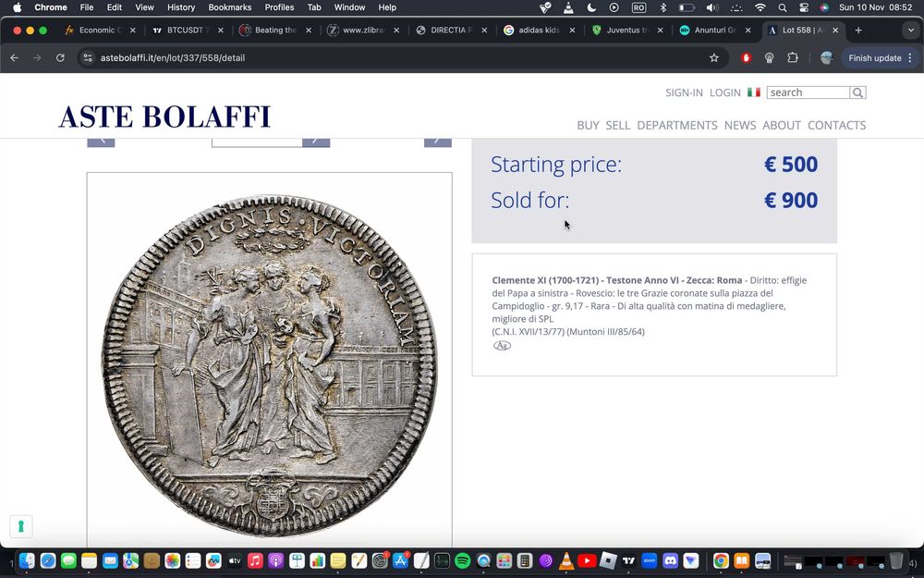Open Bluetooth status in menu bar
Viewport: 924px width, 578px height.
(x=663, y=7)
